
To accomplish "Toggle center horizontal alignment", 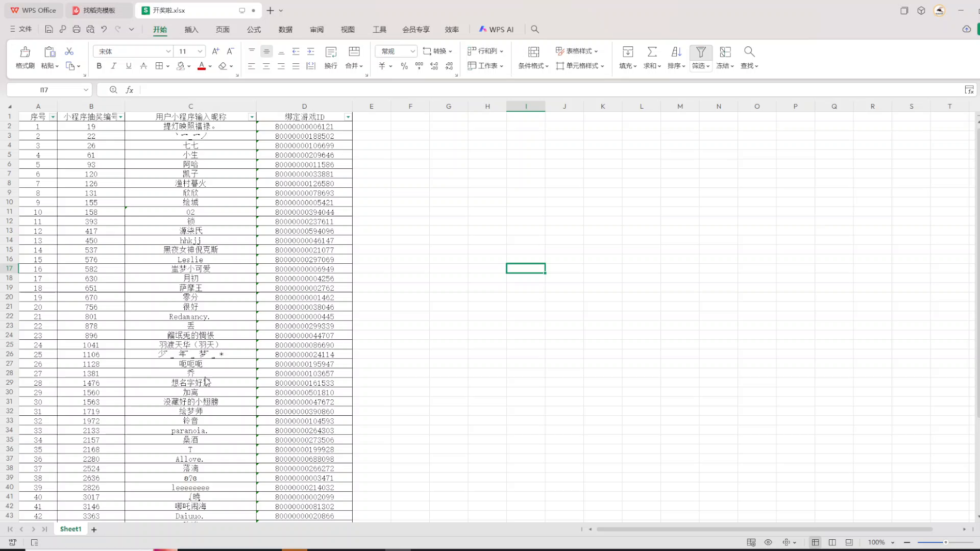I will tap(266, 66).
